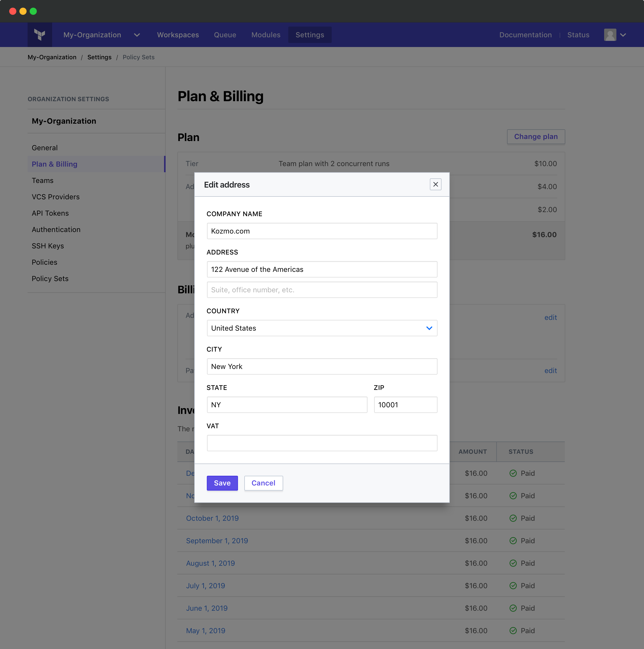The width and height of the screenshot is (644, 649).
Task: Click My-Organization in the breadcrumb
Action: [x=52, y=57]
